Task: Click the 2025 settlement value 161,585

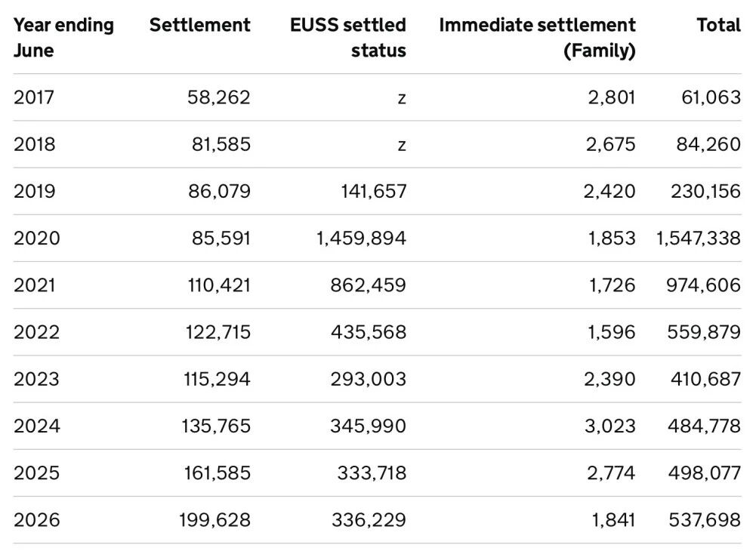Action: [217, 473]
